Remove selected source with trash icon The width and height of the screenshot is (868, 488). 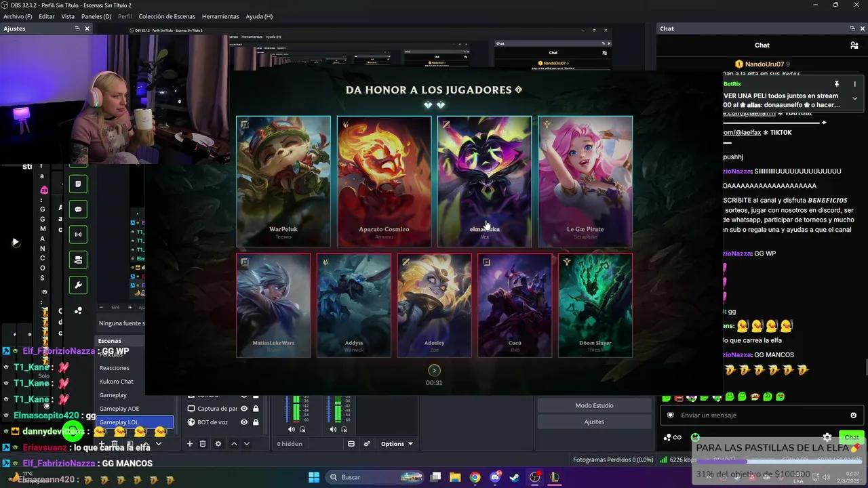pyautogui.click(x=202, y=444)
